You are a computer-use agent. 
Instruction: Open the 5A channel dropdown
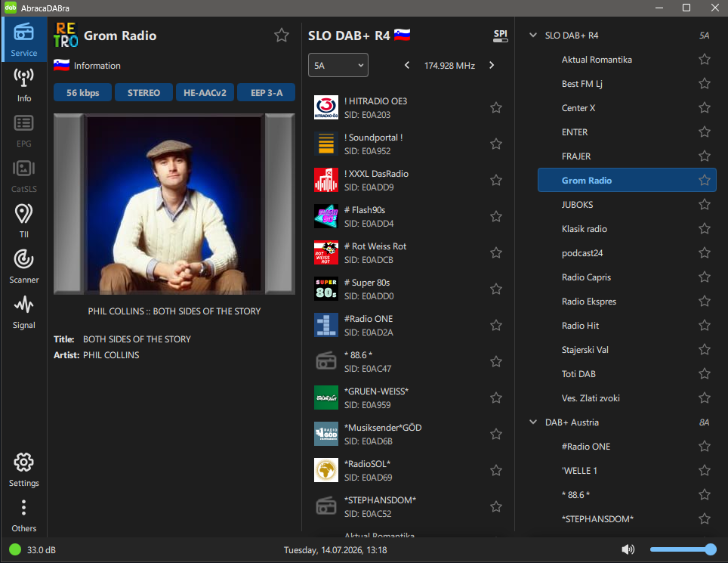pos(338,65)
